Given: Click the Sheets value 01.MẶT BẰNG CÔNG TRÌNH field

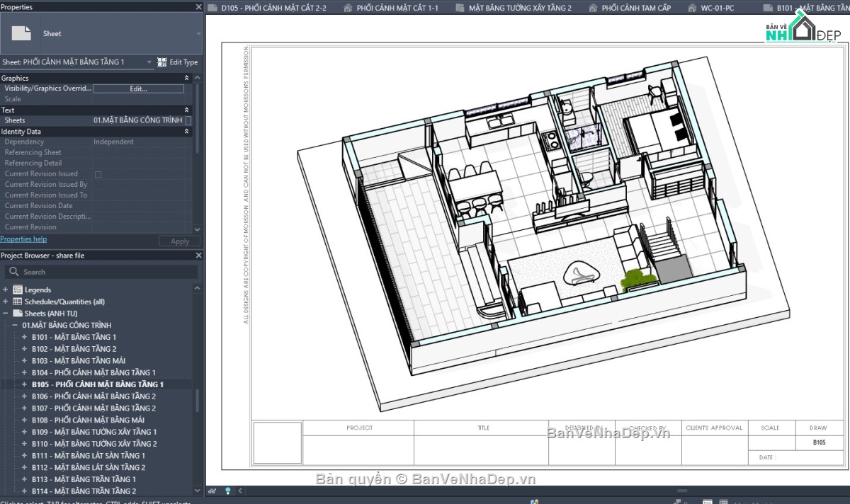Looking at the screenshot, I should click(138, 121).
